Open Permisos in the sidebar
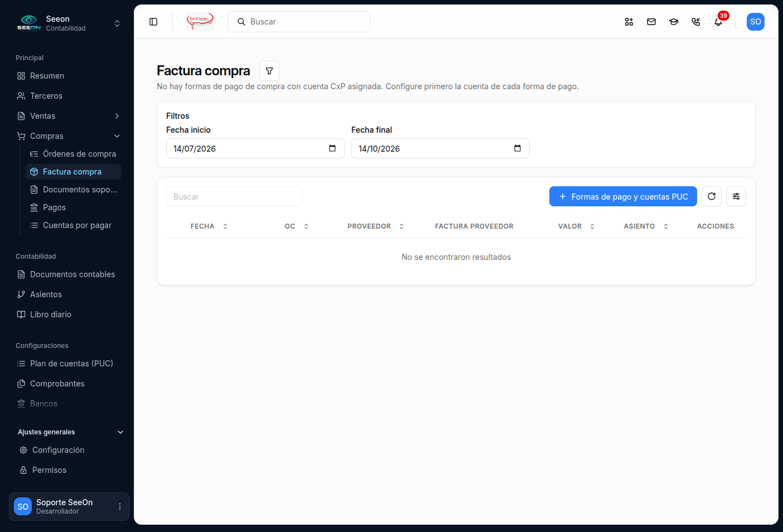 (x=70, y=470)
